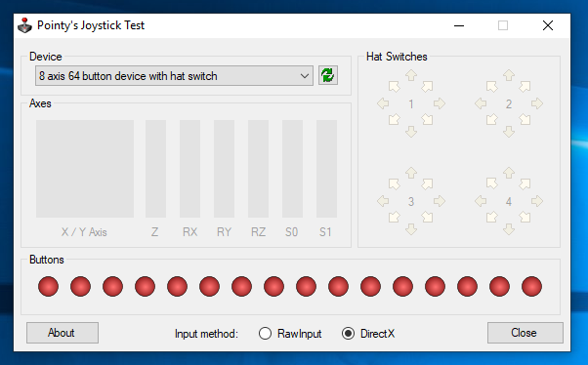
Task: Click hat switch 4 up arrow
Action: point(509,173)
